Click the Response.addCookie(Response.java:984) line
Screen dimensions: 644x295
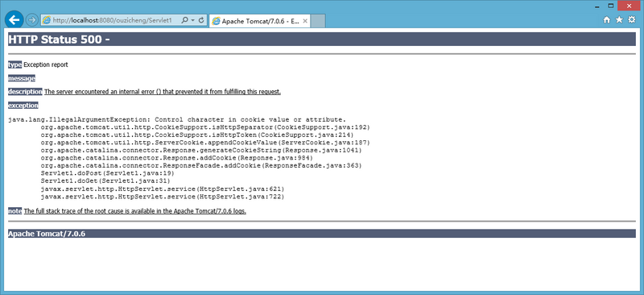tap(177, 158)
